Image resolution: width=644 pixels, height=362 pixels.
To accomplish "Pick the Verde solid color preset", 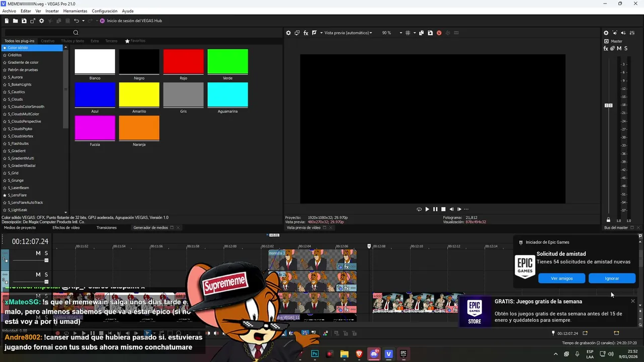I will [227, 61].
